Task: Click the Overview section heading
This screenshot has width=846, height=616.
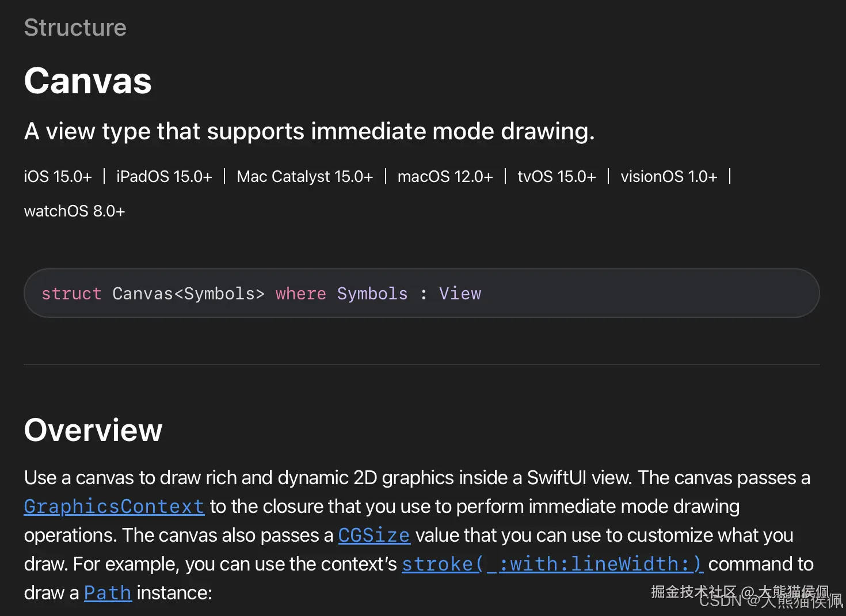Action: [x=93, y=430]
